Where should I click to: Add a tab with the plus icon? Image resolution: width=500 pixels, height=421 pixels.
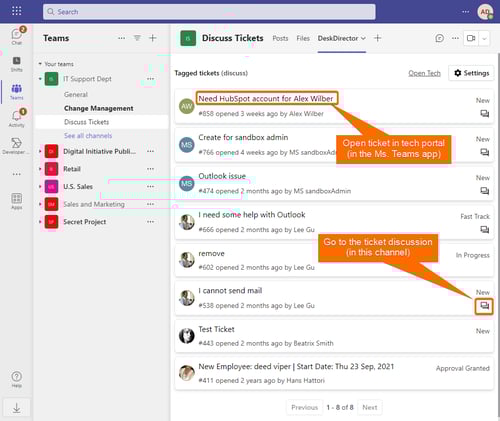click(x=377, y=38)
